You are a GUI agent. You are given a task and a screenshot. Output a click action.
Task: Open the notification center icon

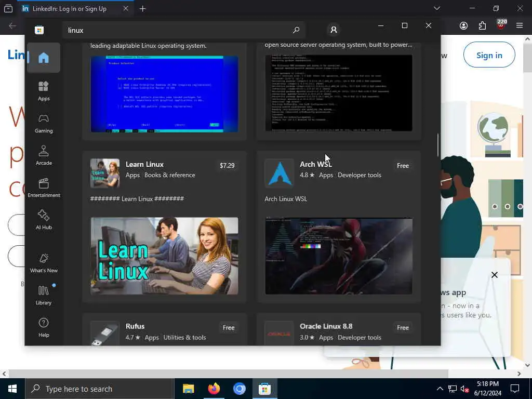click(x=515, y=389)
